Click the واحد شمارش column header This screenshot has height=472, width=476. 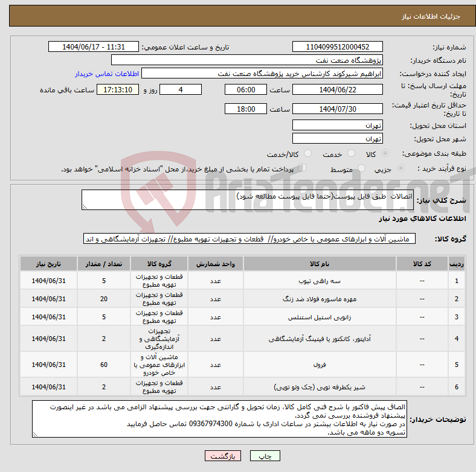[x=215, y=264]
